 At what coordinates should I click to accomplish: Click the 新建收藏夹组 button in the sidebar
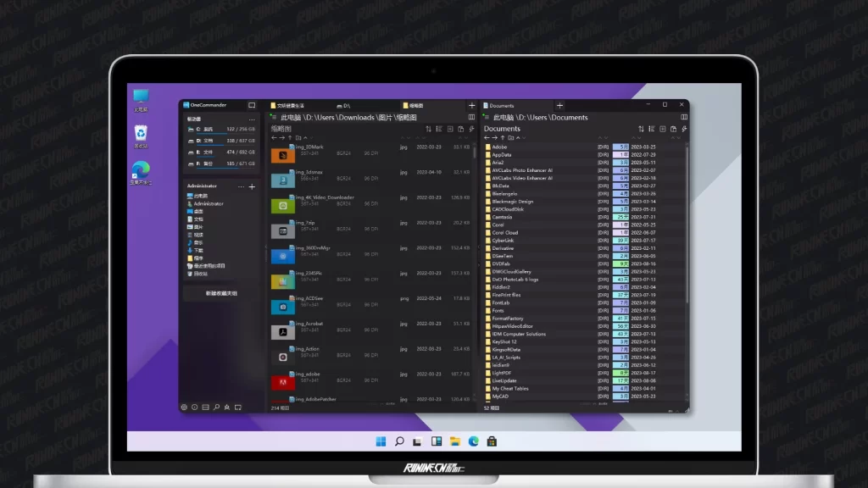click(x=221, y=293)
